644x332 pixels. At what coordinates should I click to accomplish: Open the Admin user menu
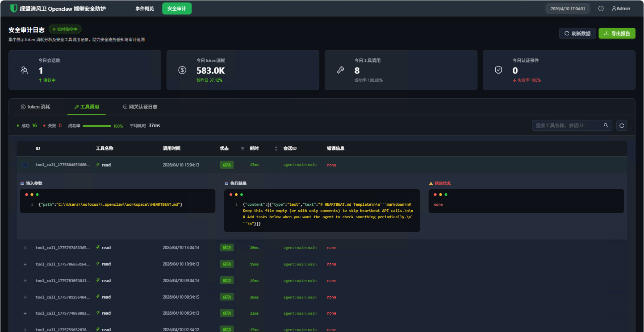tap(621, 8)
